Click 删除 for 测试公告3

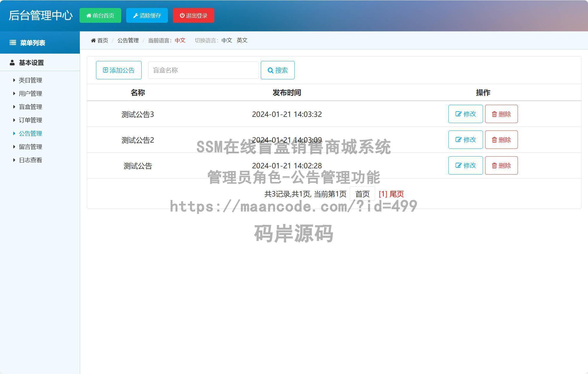501,114
